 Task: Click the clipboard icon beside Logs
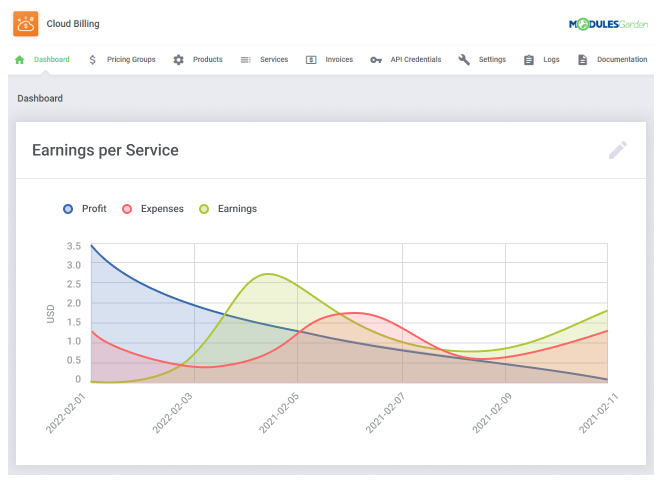[x=529, y=60]
